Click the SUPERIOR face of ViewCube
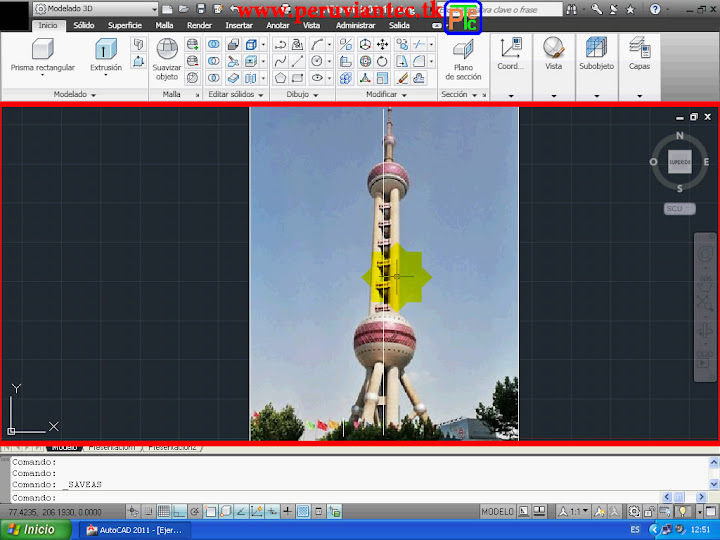720x540 pixels. coord(680,162)
